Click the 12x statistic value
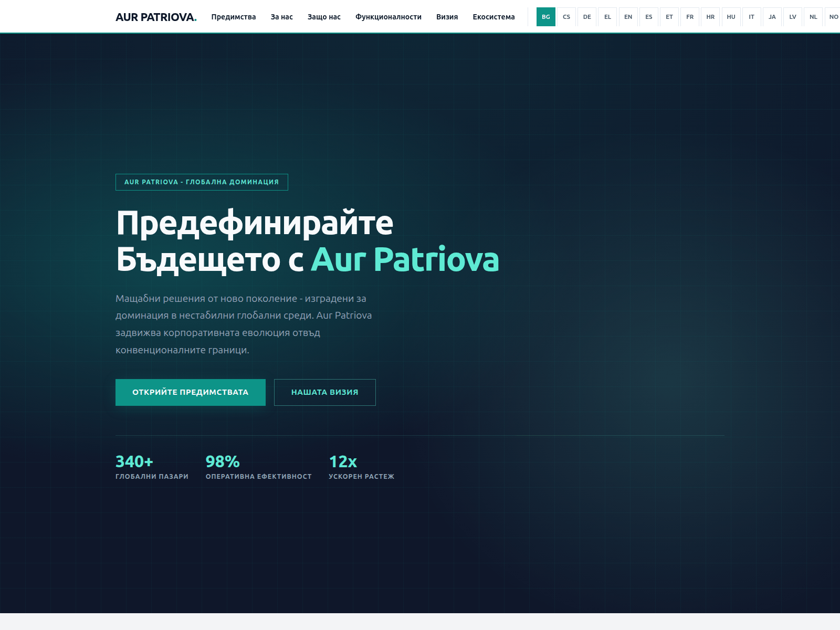This screenshot has height=630, width=840. pos(343,461)
